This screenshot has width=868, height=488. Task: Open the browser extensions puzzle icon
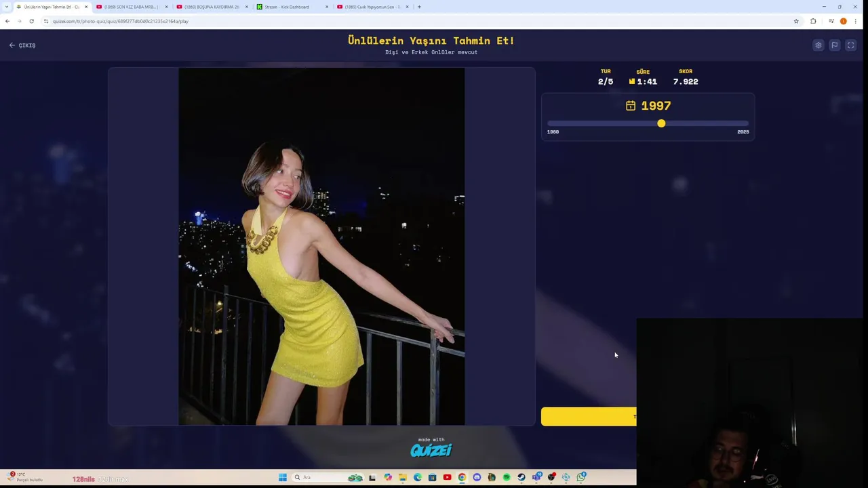(x=813, y=21)
